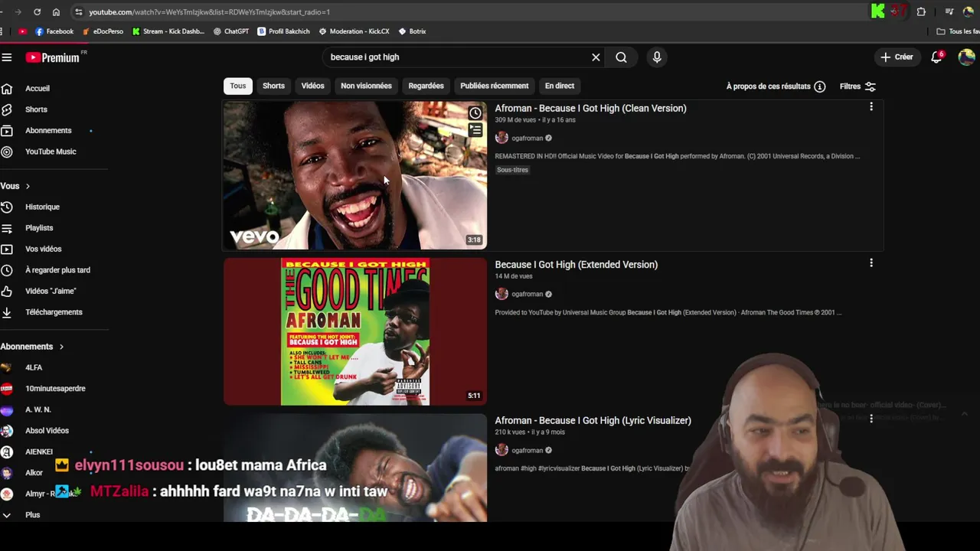Open Clean Version video thumbnail
This screenshot has height=551, width=980.
click(x=354, y=175)
